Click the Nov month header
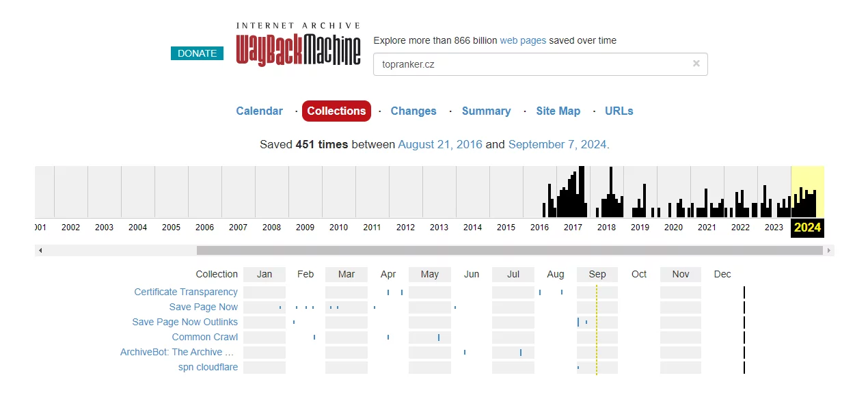Image resolution: width=868 pixels, height=412 pixels. tap(681, 274)
